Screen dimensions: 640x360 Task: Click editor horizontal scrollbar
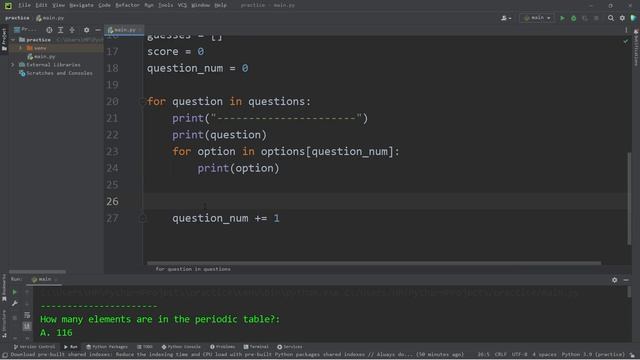coord(374,263)
